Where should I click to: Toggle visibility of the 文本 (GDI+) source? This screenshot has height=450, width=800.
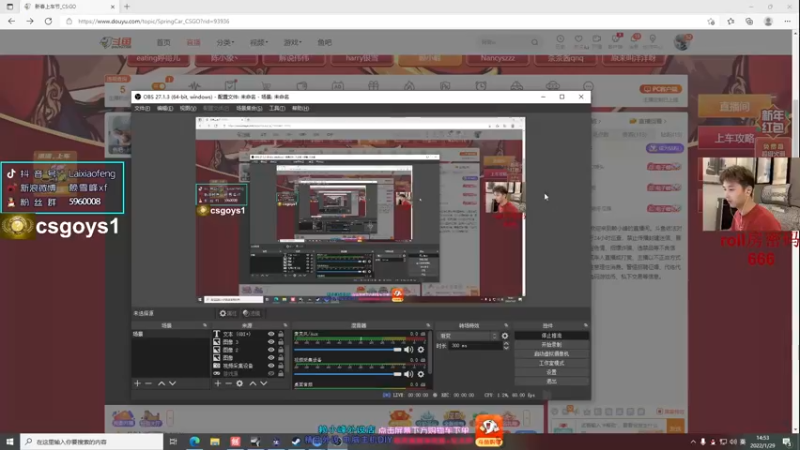pyautogui.click(x=271, y=334)
